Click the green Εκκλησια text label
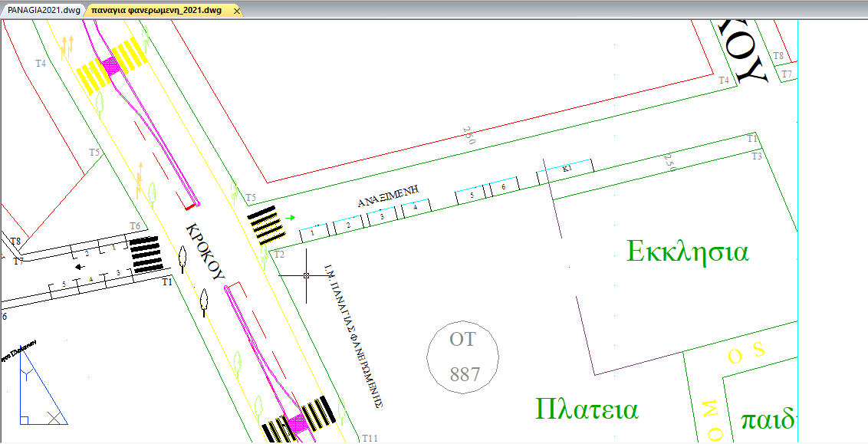This screenshot has height=444, width=868. [687, 252]
